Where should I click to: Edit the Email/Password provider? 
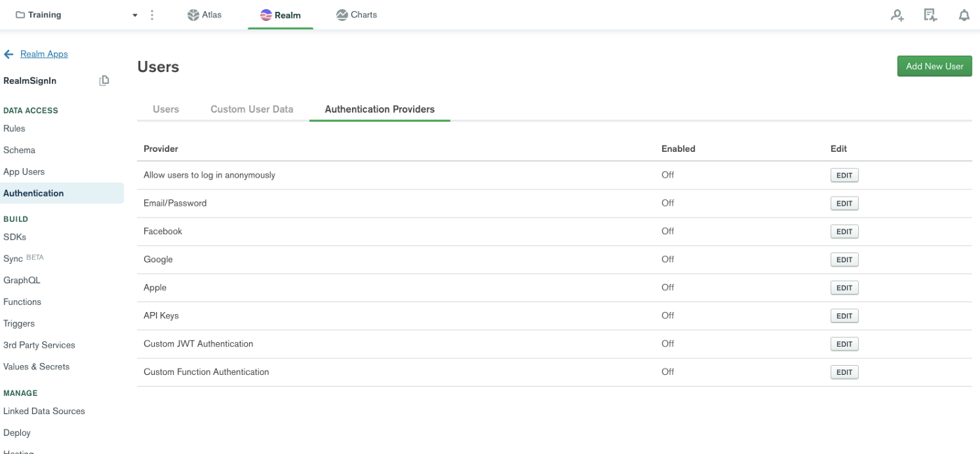(844, 204)
